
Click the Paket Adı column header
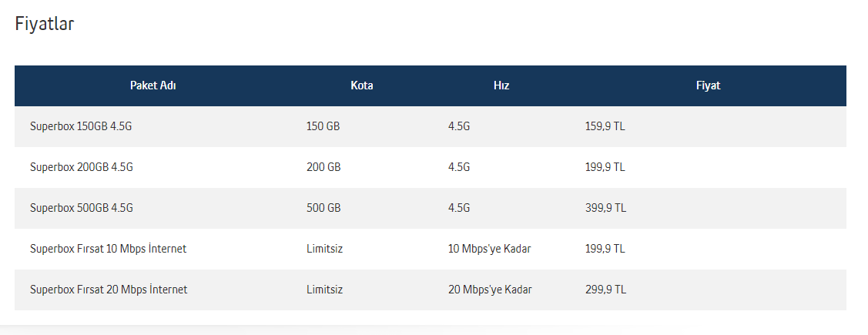click(x=152, y=85)
